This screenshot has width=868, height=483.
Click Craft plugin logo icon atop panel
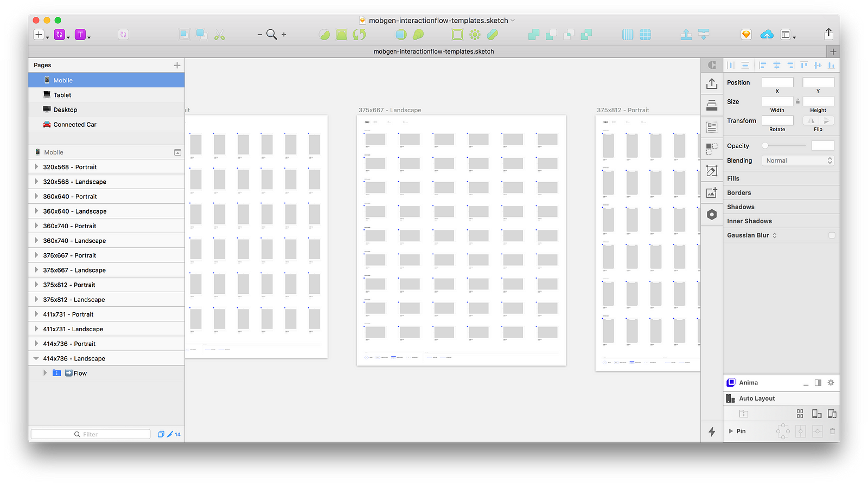click(712, 65)
